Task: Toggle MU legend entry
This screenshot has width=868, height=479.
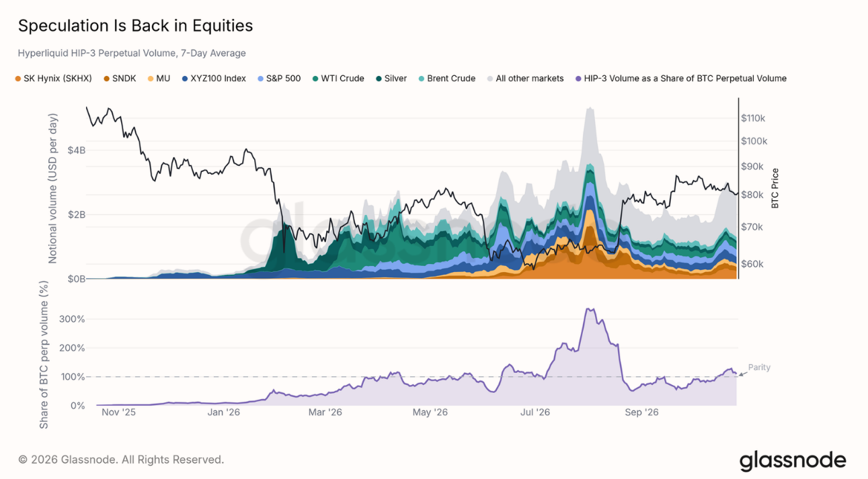Action: point(158,79)
